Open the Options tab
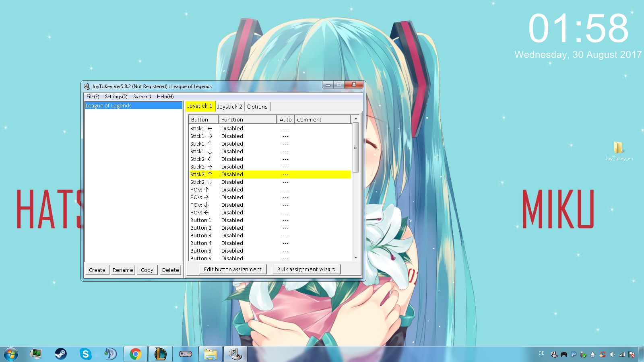 pos(257,107)
